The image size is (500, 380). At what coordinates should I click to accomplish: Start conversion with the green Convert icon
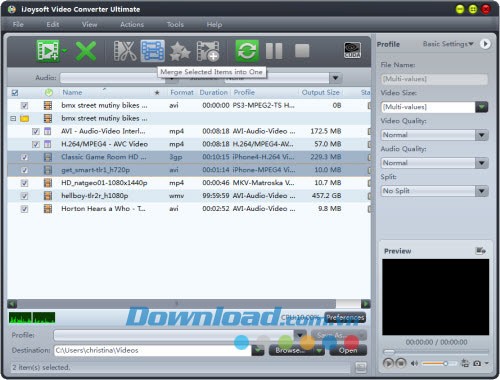[x=247, y=51]
